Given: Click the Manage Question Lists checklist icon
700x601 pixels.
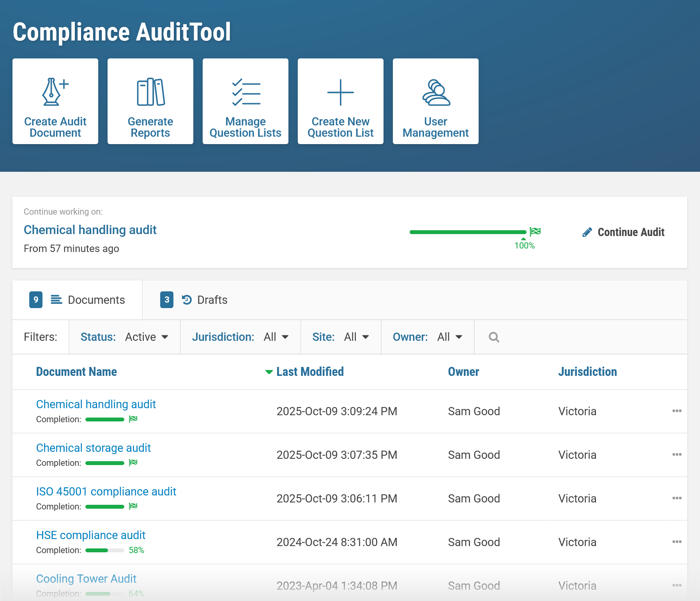Looking at the screenshot, I should click(x=246, y=92).
